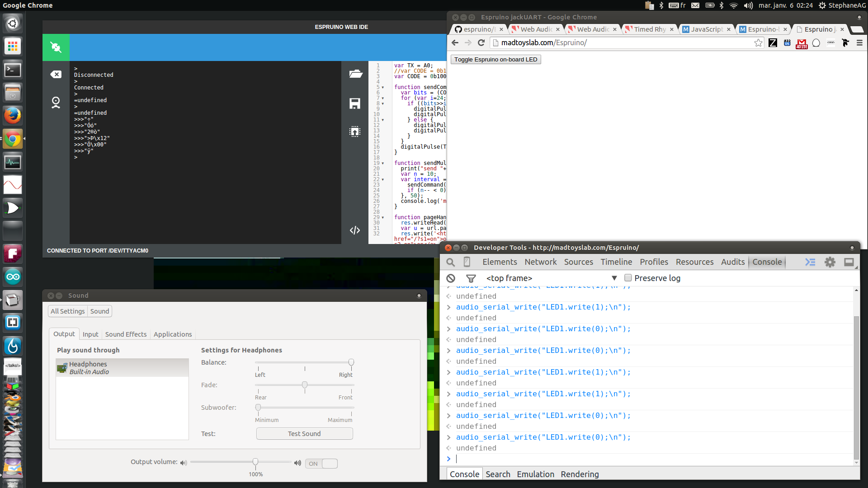Reload the madtoyslab page

click(x=481, y=42)
